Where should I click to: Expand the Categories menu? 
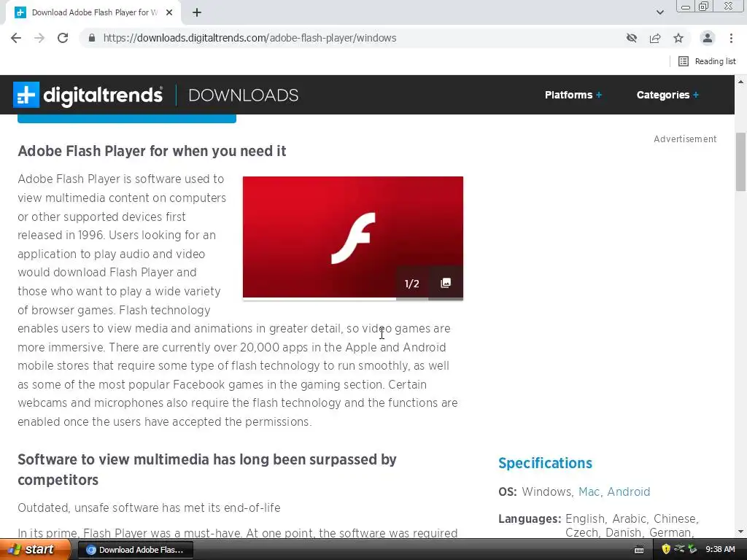(x=667, y=95)
